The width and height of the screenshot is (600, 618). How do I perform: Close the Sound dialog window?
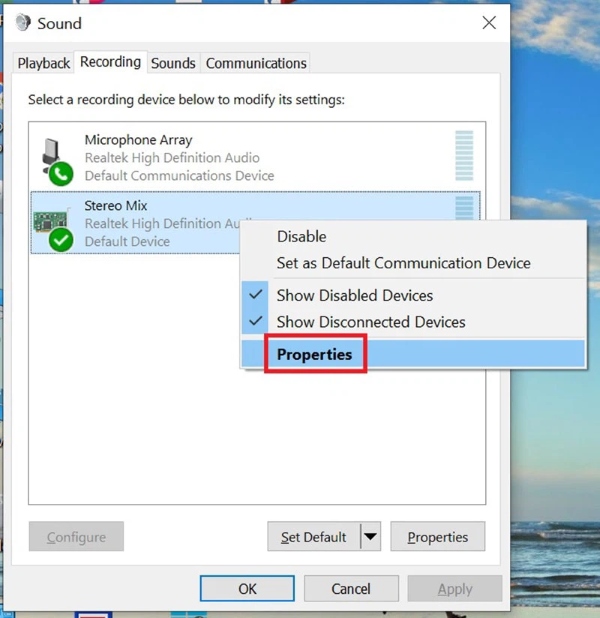coord(489,23)
